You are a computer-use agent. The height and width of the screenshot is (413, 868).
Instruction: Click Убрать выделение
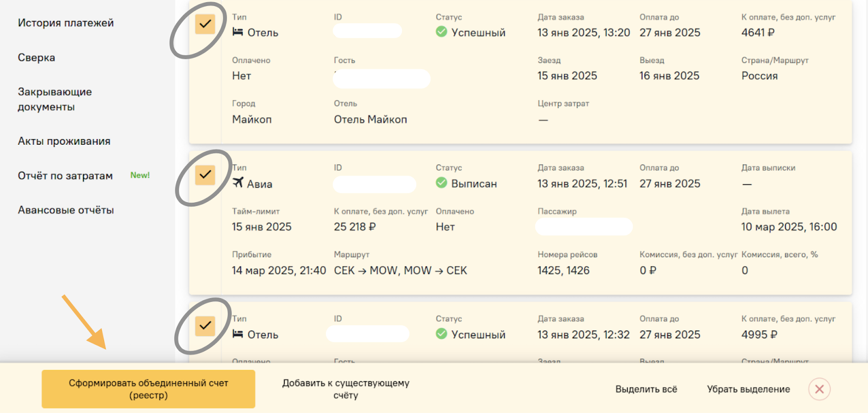pyautogui.click(x=748, y=389)
